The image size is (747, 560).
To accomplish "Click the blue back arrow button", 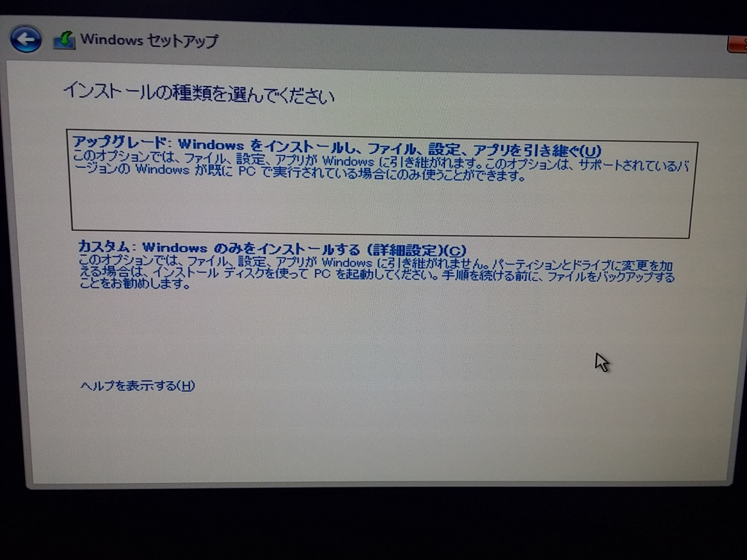I will 26,39.
